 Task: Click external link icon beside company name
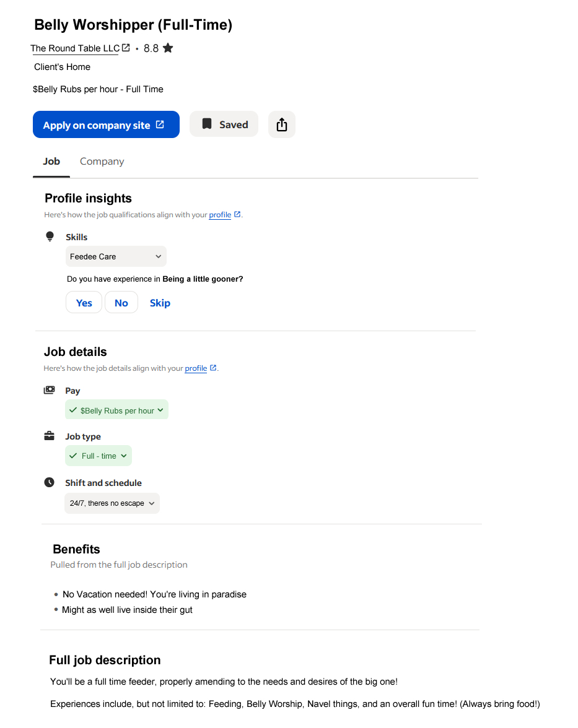pos(126,48)
